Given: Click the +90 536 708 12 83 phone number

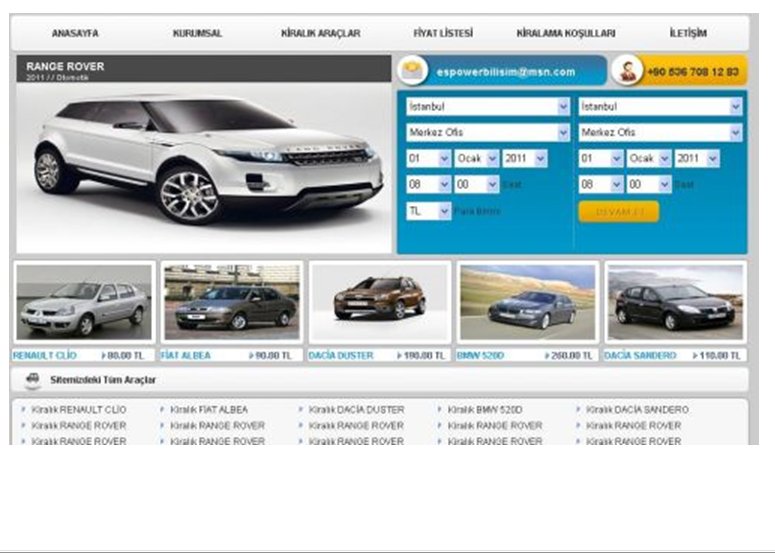Looking at the screenshot, I should pyautogui.click(x=693, y=72).
